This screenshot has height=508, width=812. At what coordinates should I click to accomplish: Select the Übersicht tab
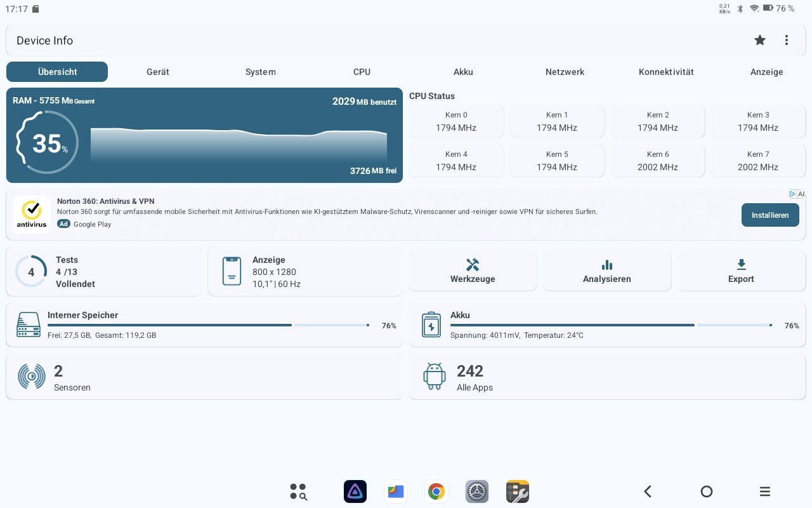pyautogui.click(x=57, y=72)
